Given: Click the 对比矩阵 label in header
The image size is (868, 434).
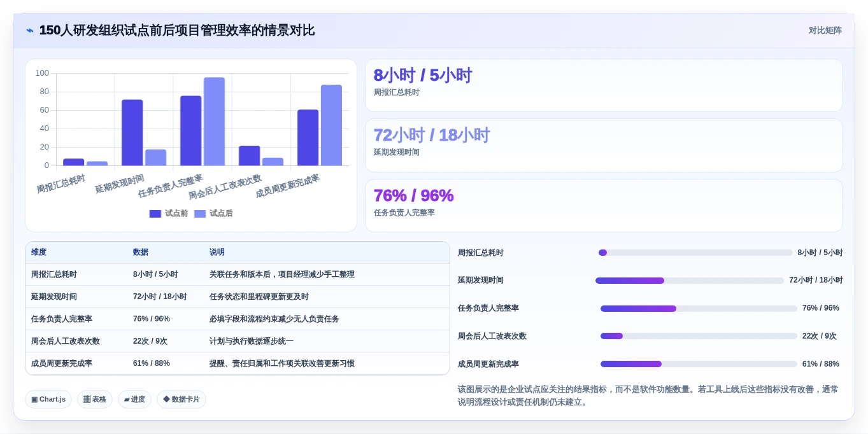Looking at the screenshot, I should point(825,31).
